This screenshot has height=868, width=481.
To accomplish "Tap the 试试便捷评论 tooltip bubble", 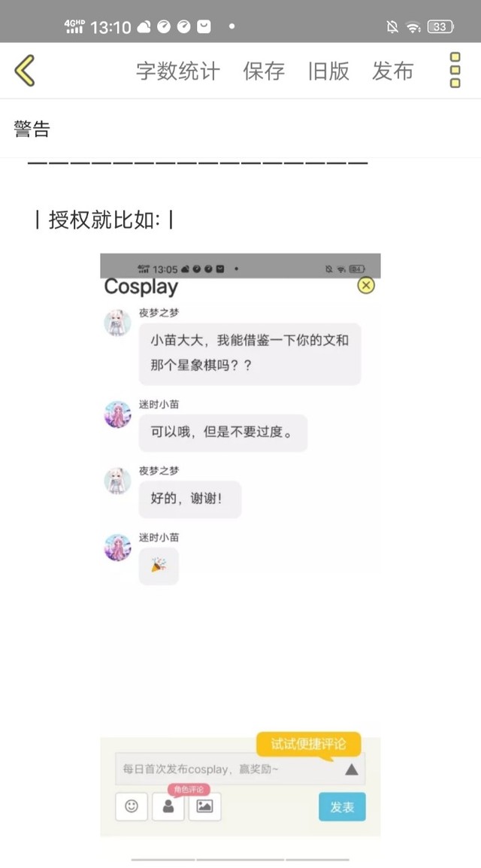I will point(308,744).
